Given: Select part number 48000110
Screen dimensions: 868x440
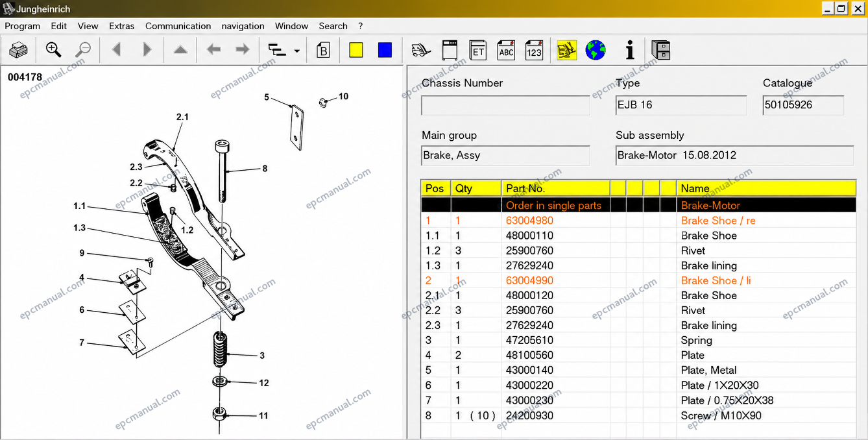Looking at the screenshot, I should (529, 236).
